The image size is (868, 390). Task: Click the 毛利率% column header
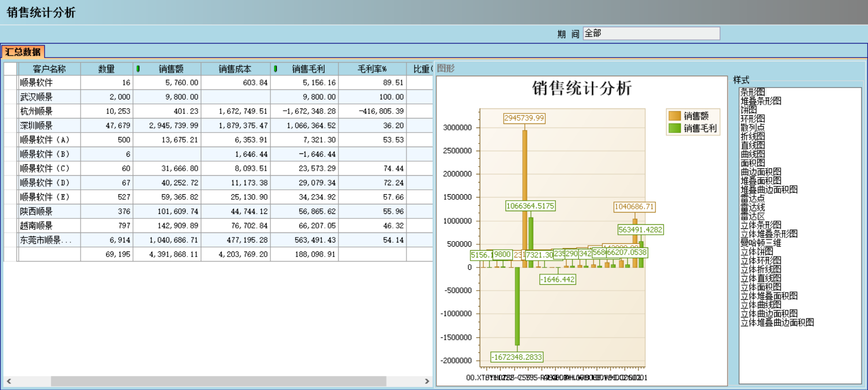tap(372, 69)
